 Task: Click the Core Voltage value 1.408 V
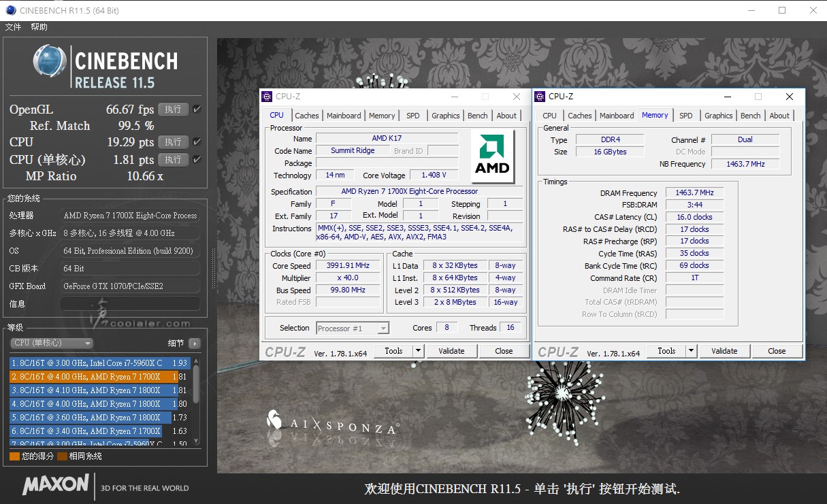point(434,175)
